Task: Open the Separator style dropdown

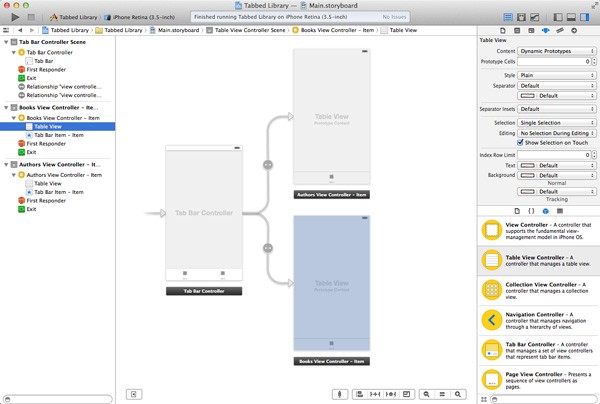Action: [557, 86]
